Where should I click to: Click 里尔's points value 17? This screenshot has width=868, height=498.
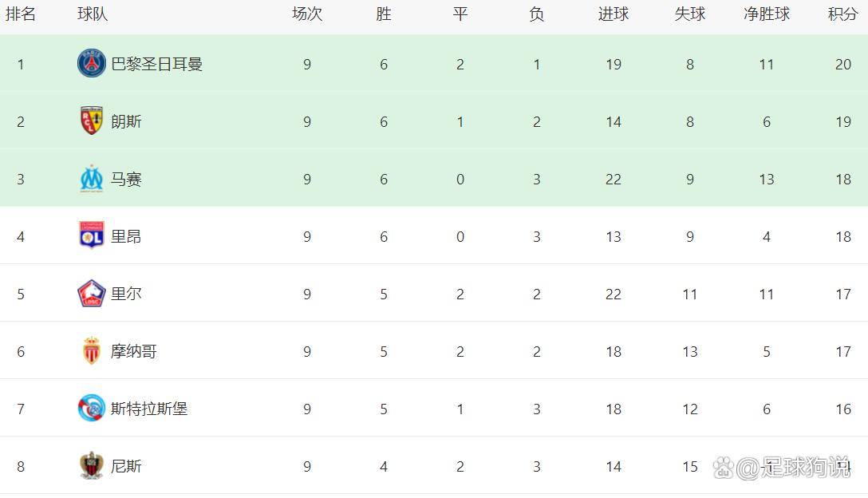842,294
